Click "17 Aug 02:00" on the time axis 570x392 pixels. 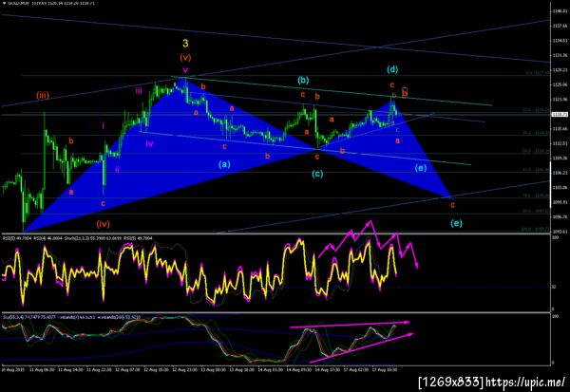click(356, 369)
